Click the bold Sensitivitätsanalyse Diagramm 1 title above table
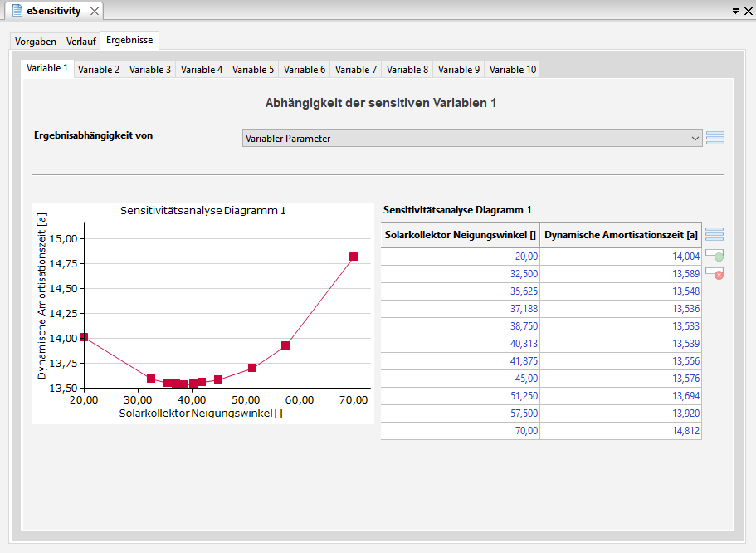Screen dimensions: 756x553 pyautogui.click(x=457, y=210)
